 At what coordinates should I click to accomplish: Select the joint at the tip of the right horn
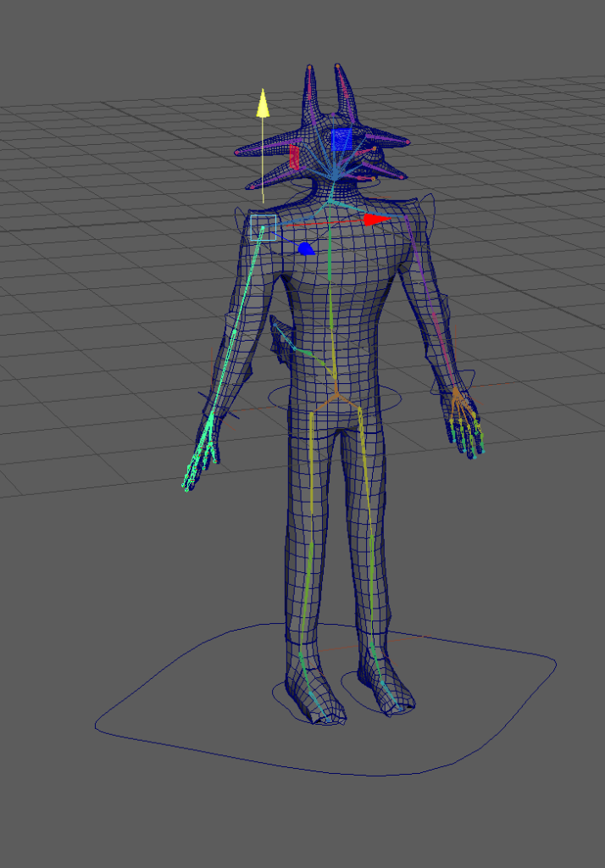(337, 66)
